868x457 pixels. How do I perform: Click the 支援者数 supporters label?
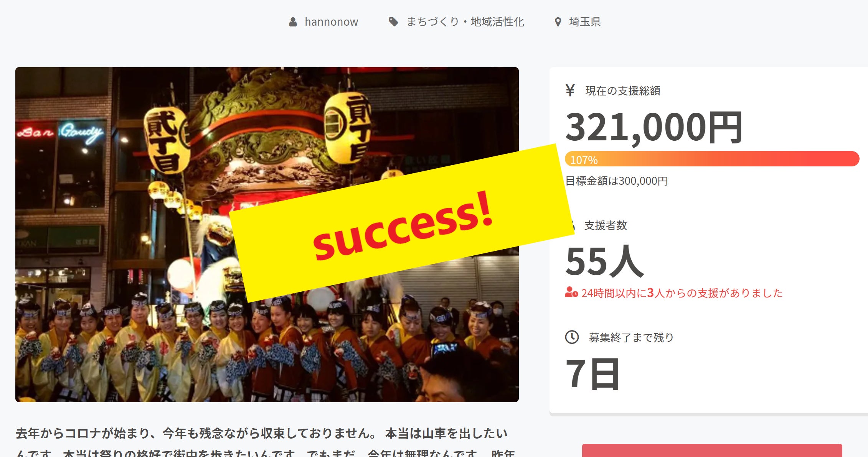(x=606, y=225)
